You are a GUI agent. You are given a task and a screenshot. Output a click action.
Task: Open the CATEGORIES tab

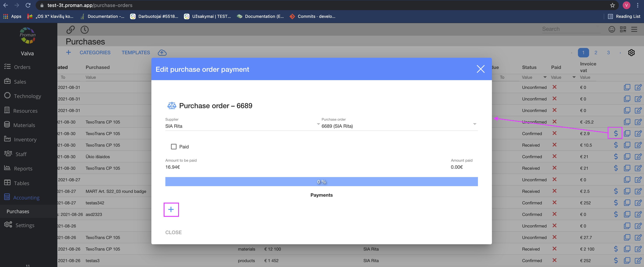(95, 52)
